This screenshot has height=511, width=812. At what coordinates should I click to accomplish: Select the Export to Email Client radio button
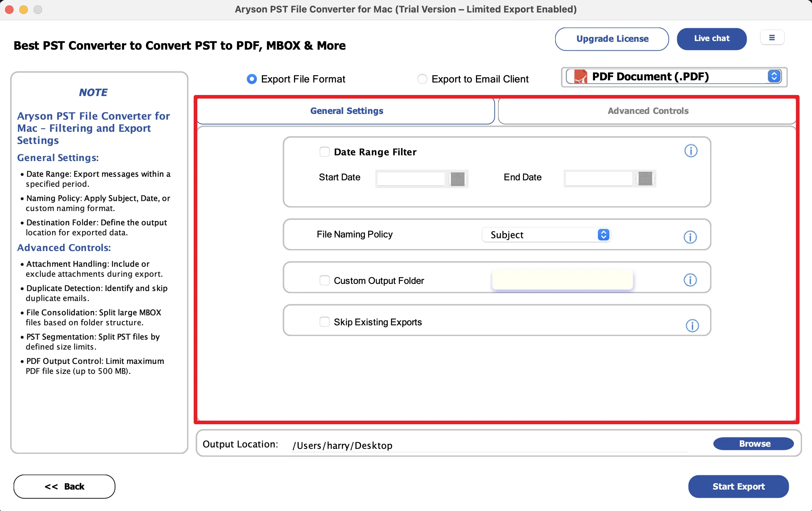pyautogui.click(x=422, y=79)
